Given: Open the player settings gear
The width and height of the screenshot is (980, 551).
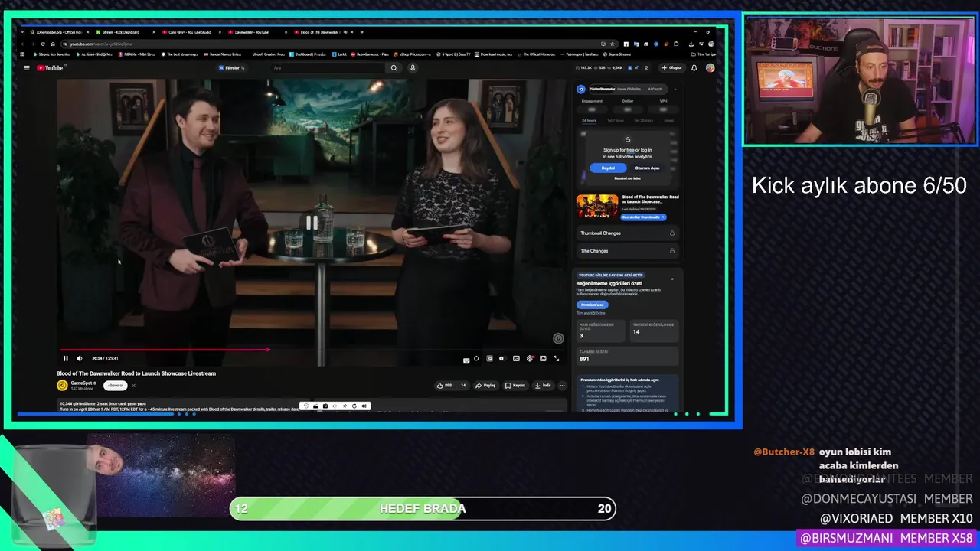Looking at the screenshot, I should [x=530, y=358].
